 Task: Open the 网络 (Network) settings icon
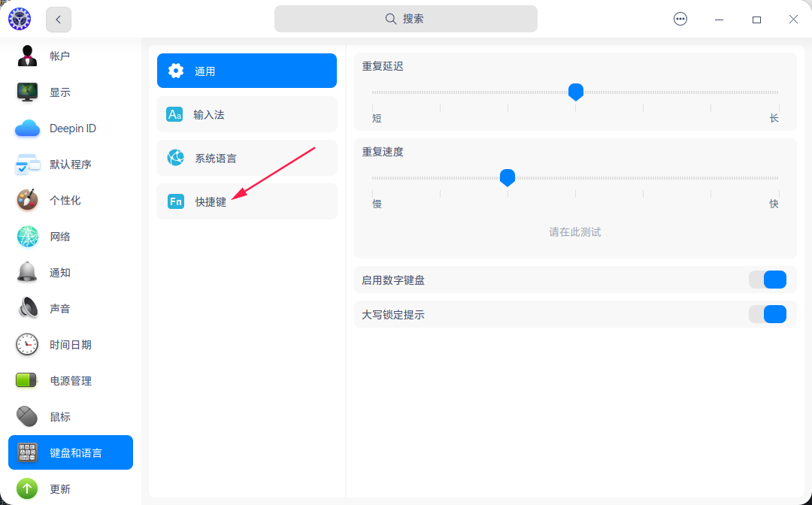[x=28, y=236]
